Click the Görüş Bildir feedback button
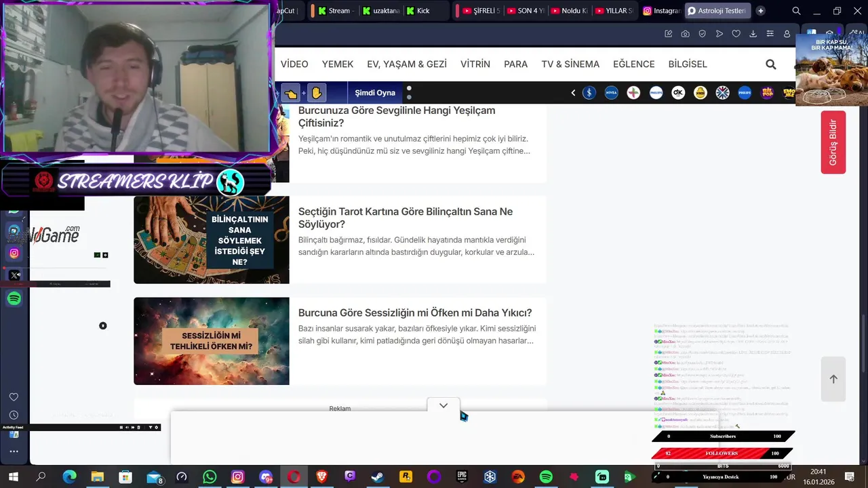Screen dimensions: 868x488 coord(833,142)
